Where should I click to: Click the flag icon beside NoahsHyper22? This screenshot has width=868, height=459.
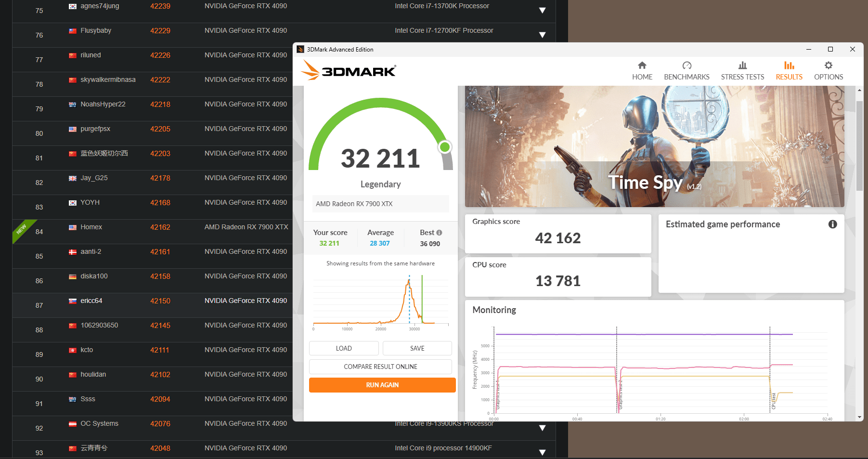point(73,105)
